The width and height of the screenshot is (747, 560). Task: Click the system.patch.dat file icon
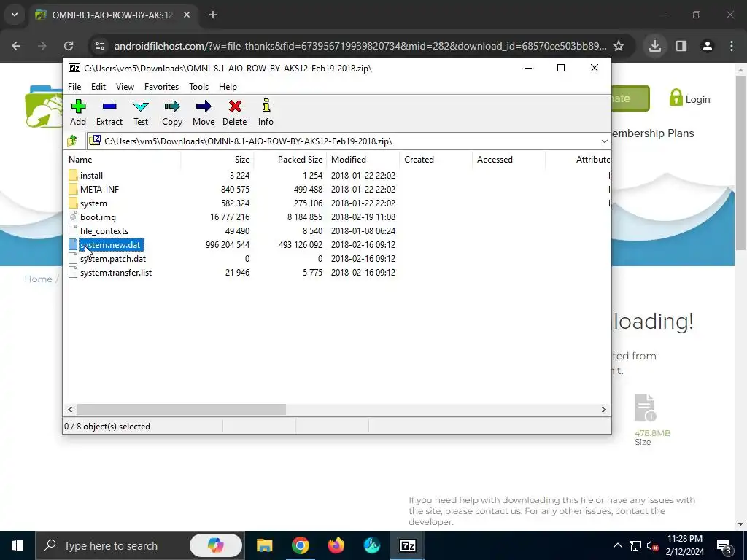coord(73,259)
